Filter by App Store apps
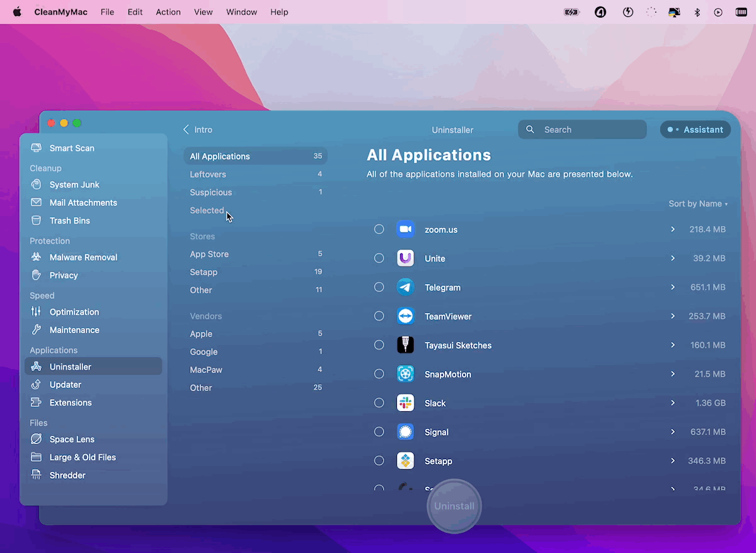The image size is (756, 553). point(256,254)
